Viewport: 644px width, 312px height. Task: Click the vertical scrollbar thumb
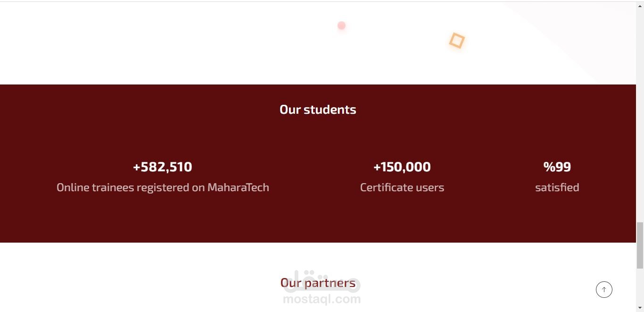(x=640, y=245)
